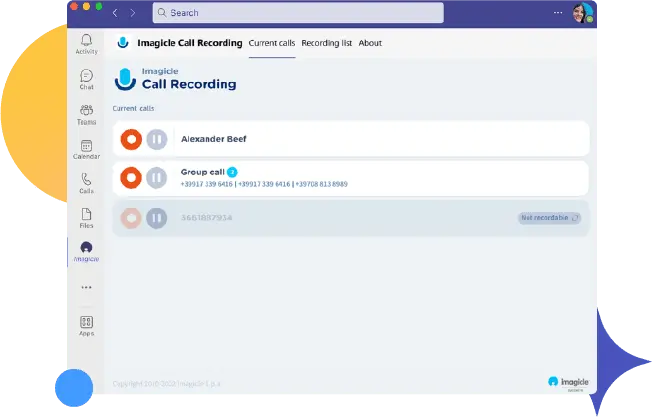This screenshot has height=417, width=652.
Task: Start recording Alexander Beef's call
Action: point(130,139)
